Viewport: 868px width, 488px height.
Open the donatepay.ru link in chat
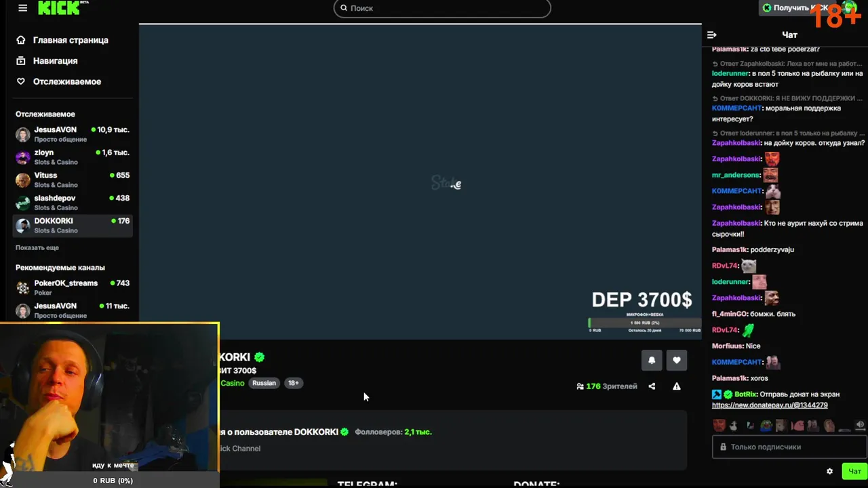click(770, 405)
